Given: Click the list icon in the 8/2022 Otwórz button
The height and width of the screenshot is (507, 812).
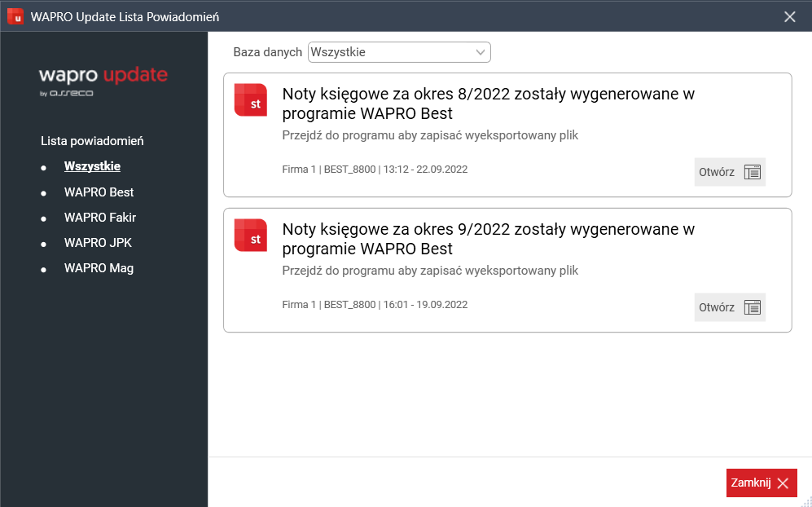Looking at the screenshot, I should pos(752,172).
